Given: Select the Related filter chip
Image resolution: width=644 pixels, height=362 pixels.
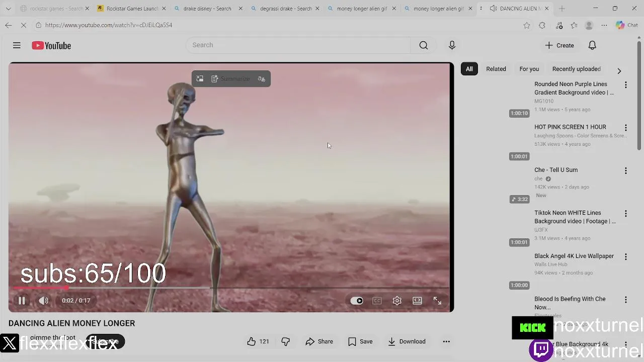Looking at the screenshot, I should [x=496, y=69].
